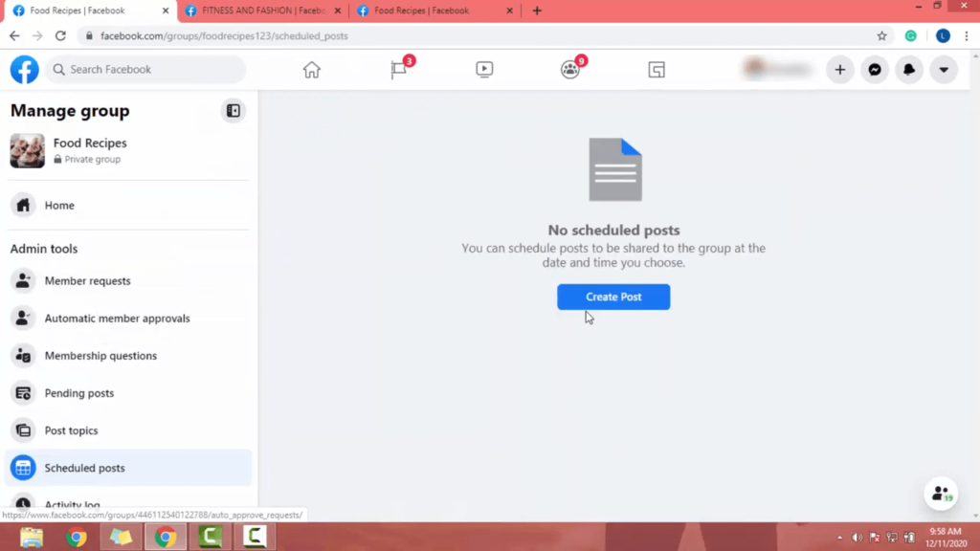Open the Home feed icon
The width and height of the screenshot is (980, 551).
pos(311,69)
